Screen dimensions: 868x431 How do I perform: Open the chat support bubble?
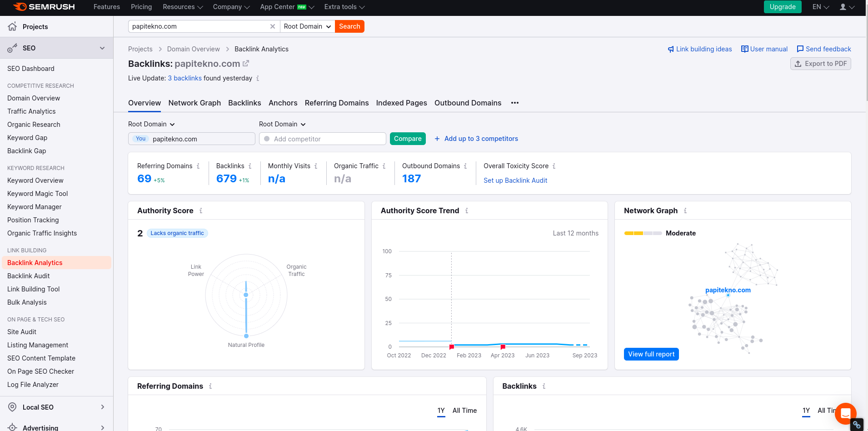[846, 414]
